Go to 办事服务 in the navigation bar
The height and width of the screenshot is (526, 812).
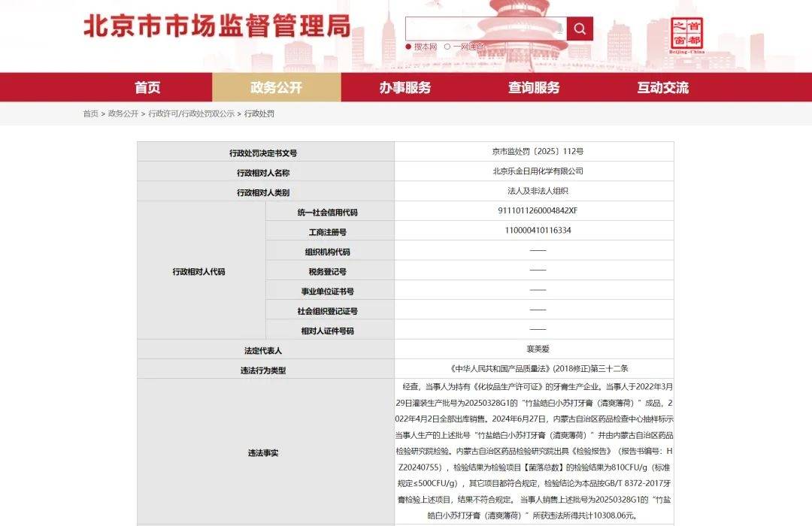(x=405, y=87)
